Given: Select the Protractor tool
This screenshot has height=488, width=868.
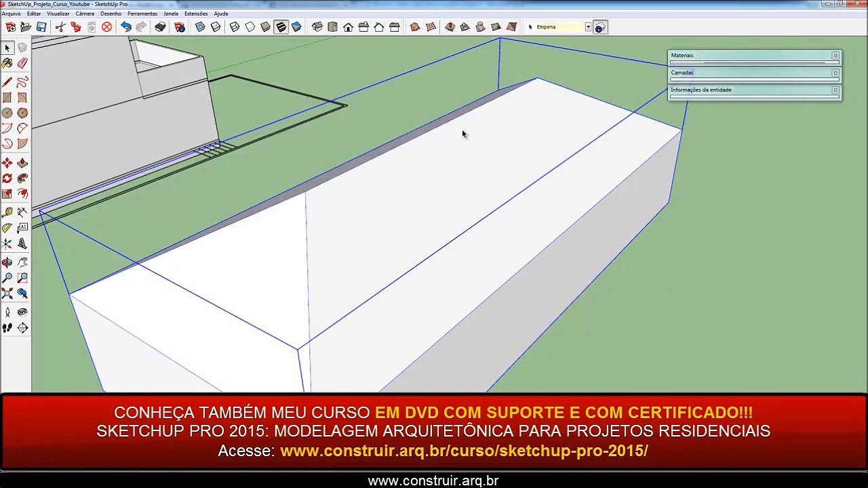Looking at the screenshot, I should [x=7, y=228].
